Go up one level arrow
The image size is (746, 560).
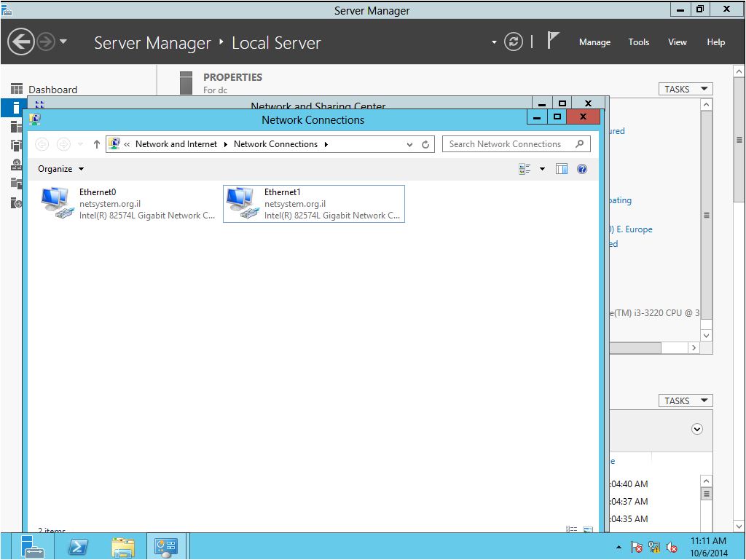point(97,144)
